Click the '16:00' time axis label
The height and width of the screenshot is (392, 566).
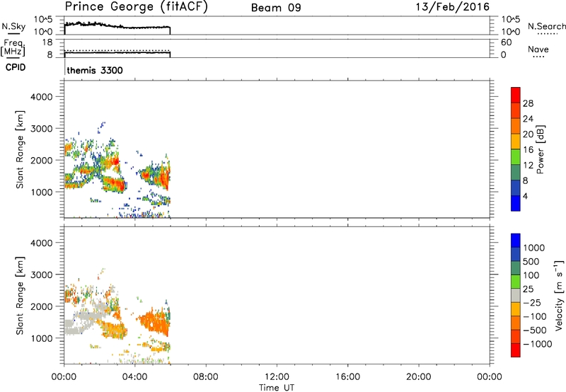[347, 377]
